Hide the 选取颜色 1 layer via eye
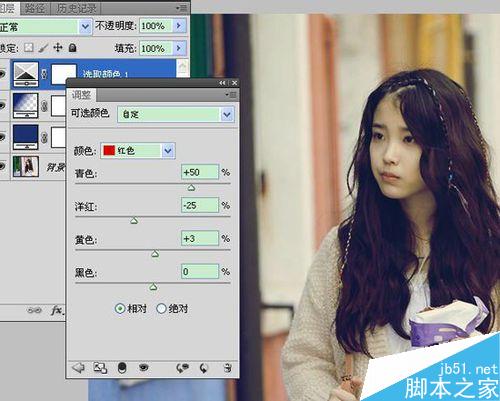The image size is (500, 401). 3,74
